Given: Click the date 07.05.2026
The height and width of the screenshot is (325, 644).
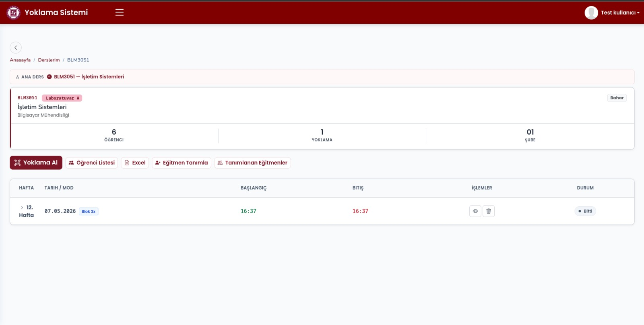Looking at the screenshot, I should click(x=60, y=211).
